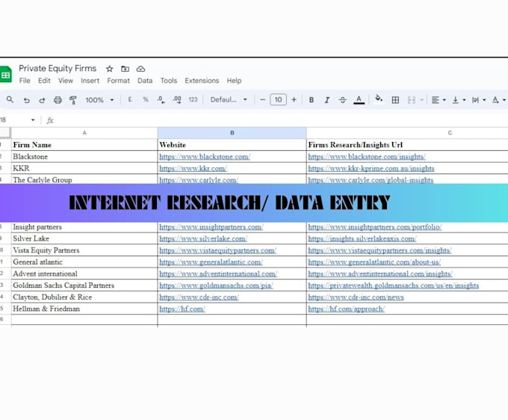
Task: Redo the last action
Action: click(42, 100)
